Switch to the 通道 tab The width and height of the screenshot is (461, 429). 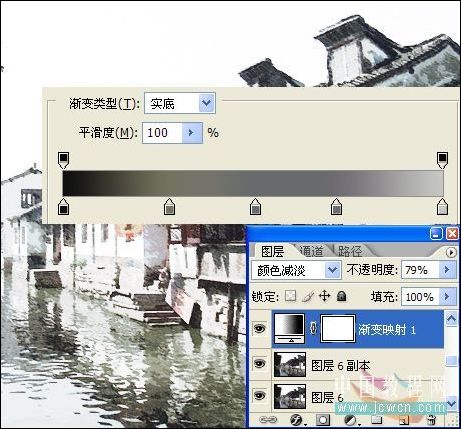click(x=311, y=251)
